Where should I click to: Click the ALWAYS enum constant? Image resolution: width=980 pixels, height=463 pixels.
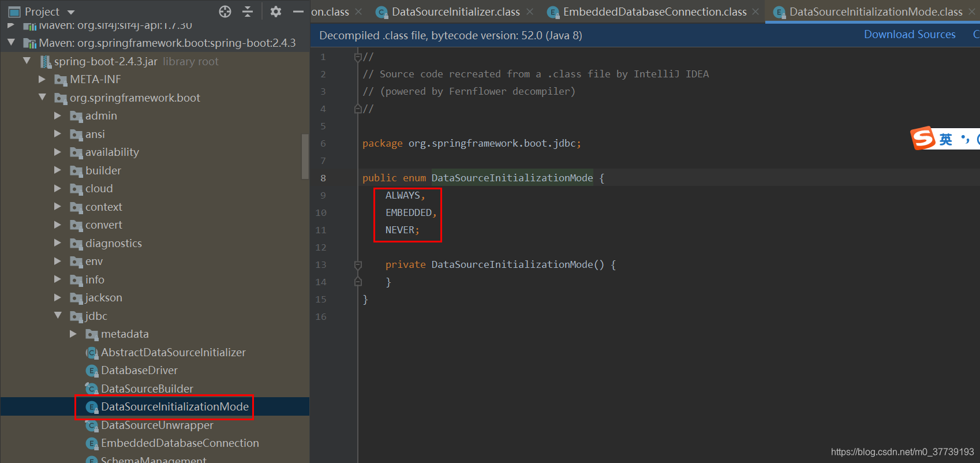coord(403,195)
